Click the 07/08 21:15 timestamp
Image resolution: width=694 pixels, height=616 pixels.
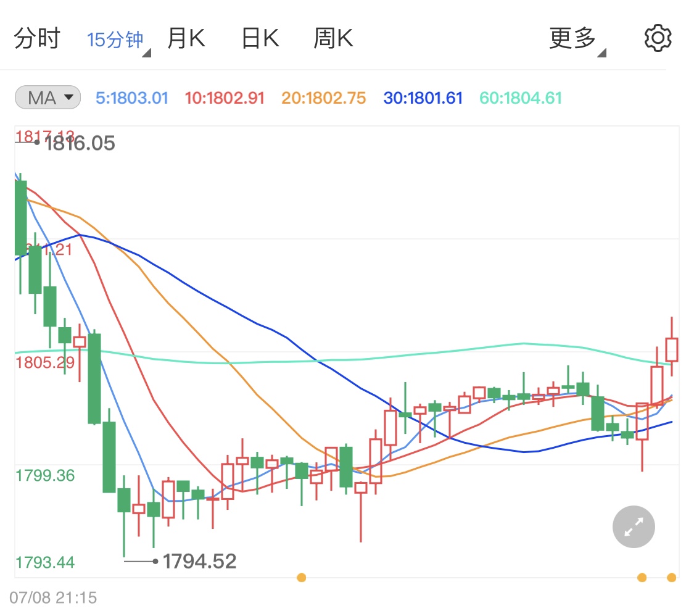pyautogui.click(x=53, y=597)
